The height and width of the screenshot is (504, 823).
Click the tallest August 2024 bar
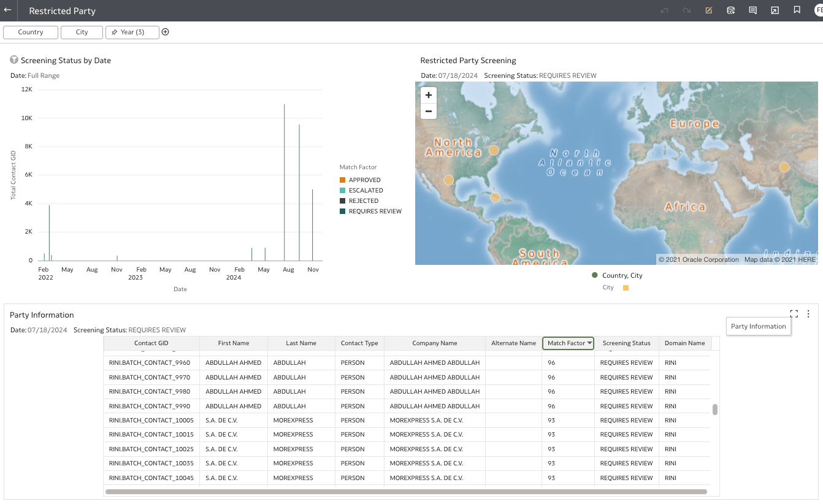(x=284, y=182)
